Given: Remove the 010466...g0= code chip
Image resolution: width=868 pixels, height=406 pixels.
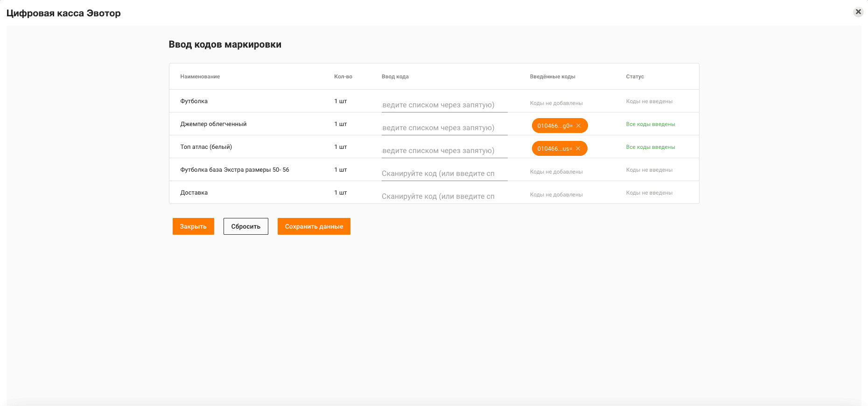Looking at the screenshot, I should click(578, 126).
